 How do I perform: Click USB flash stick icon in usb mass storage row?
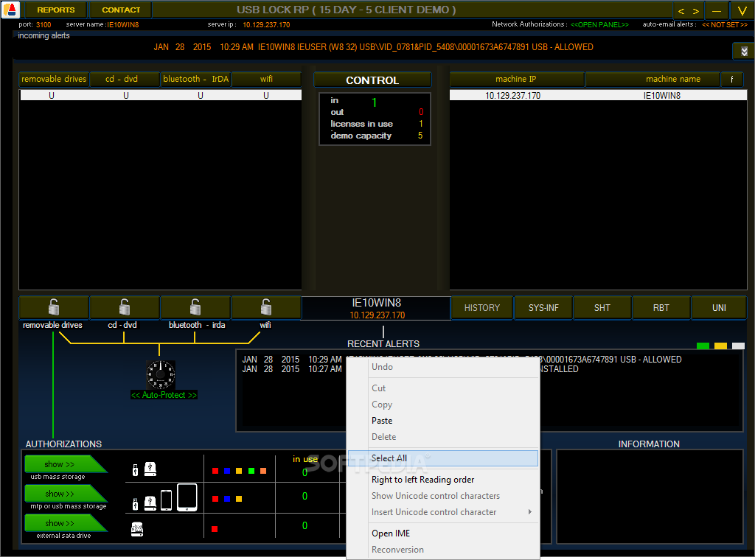click(x=136, y=470)
